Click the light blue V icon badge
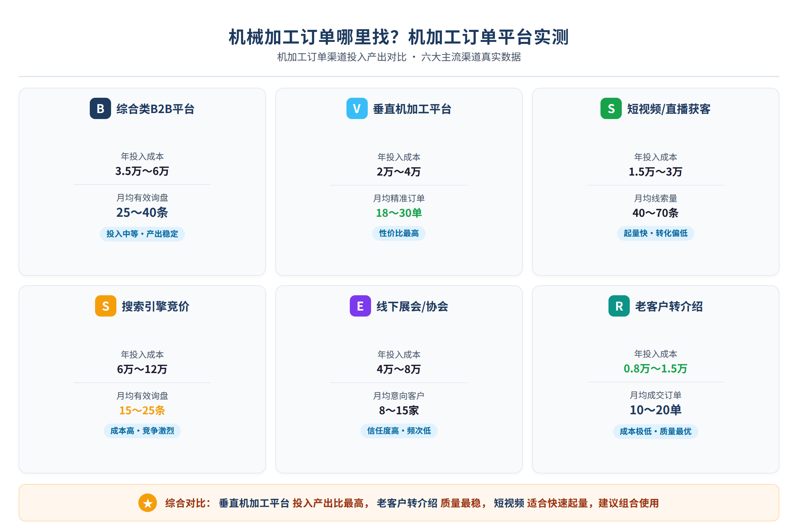This screenshot has height=532, width=798. (x=357, y=109)
